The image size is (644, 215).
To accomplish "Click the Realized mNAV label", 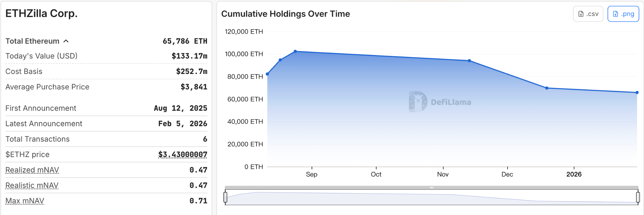I will tap(32, 170).
